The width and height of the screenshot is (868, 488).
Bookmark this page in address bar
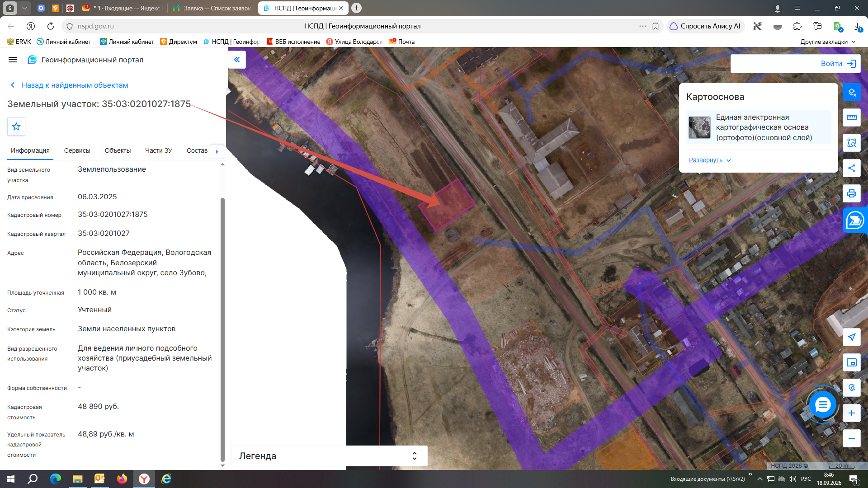(x=656, y=26)
